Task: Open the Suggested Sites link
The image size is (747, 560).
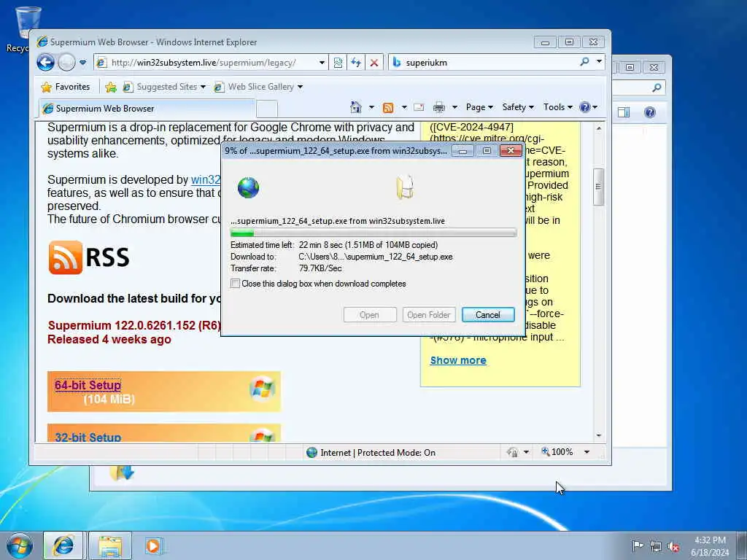Action: point(164,87)
